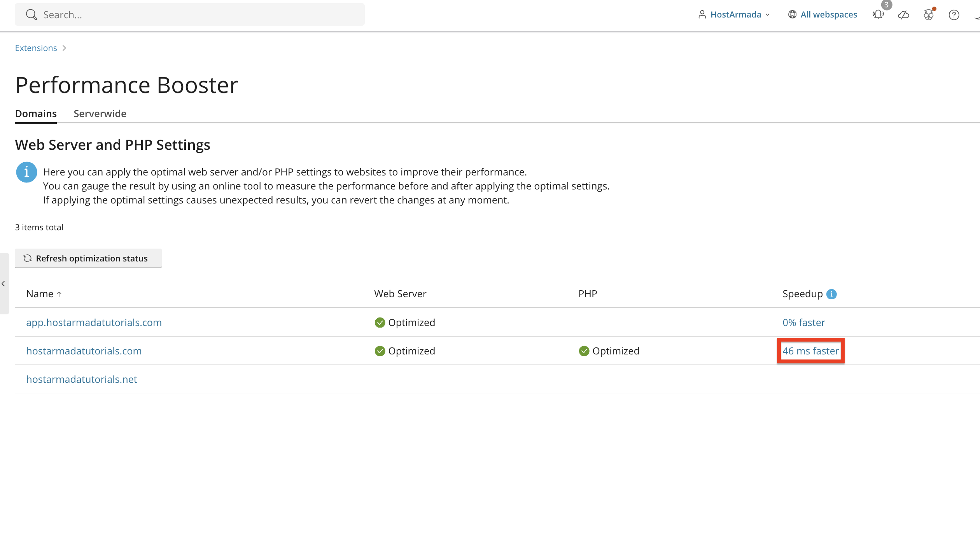Open the help question mark icon

pyautogui.click(x=954, y=15)
